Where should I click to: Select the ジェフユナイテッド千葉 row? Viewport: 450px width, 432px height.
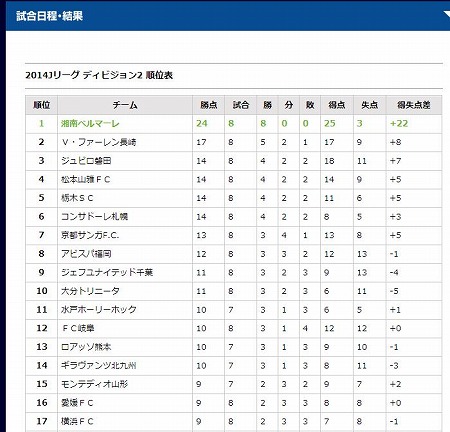(x=234, y=273)
